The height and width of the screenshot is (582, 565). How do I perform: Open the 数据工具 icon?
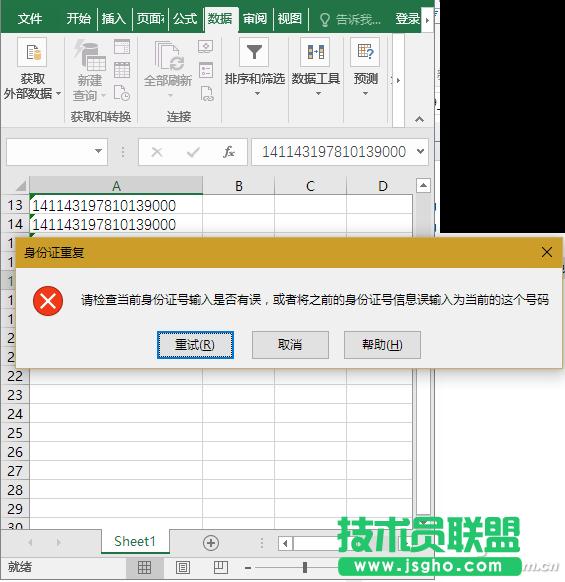(x=315, y=52)
